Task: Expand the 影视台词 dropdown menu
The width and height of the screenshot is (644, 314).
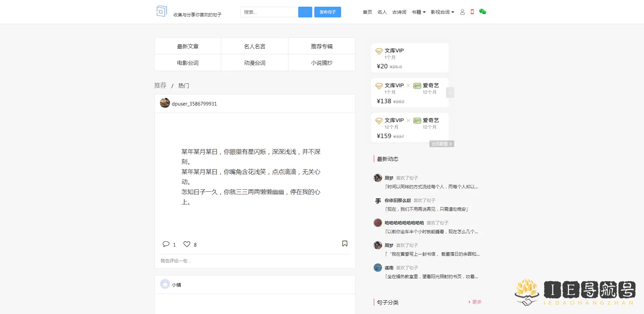Action: [x=442, y=12]
